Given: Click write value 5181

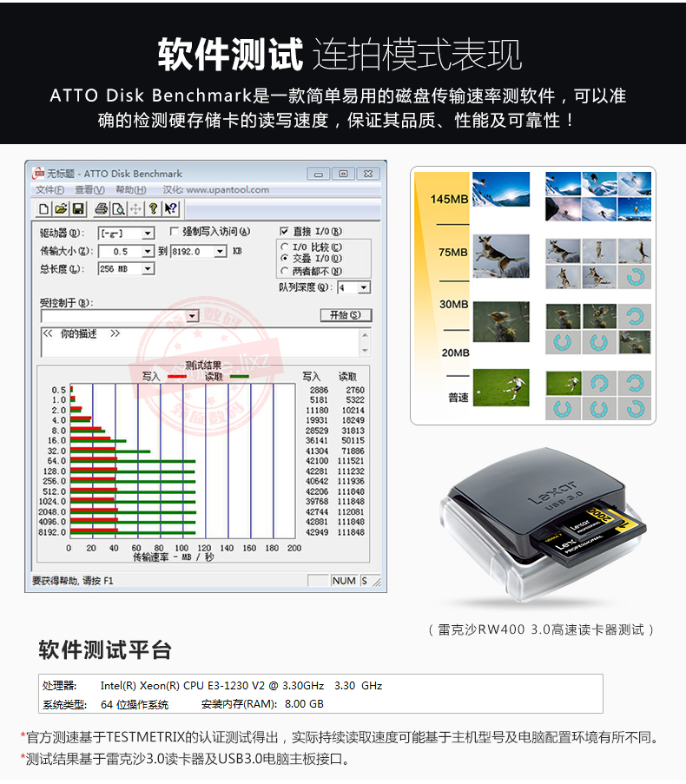Looking at the screenshot, I should (x=319, y=400).
